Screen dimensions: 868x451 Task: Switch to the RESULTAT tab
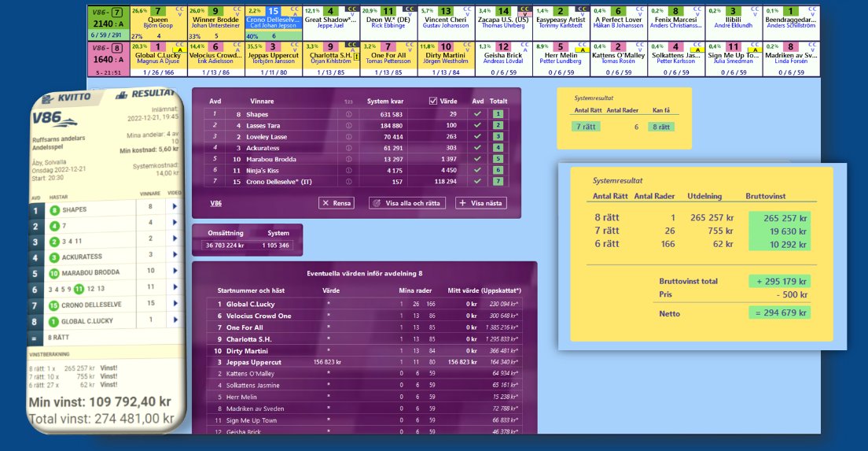pyautogui.click(x=145, y=94)
